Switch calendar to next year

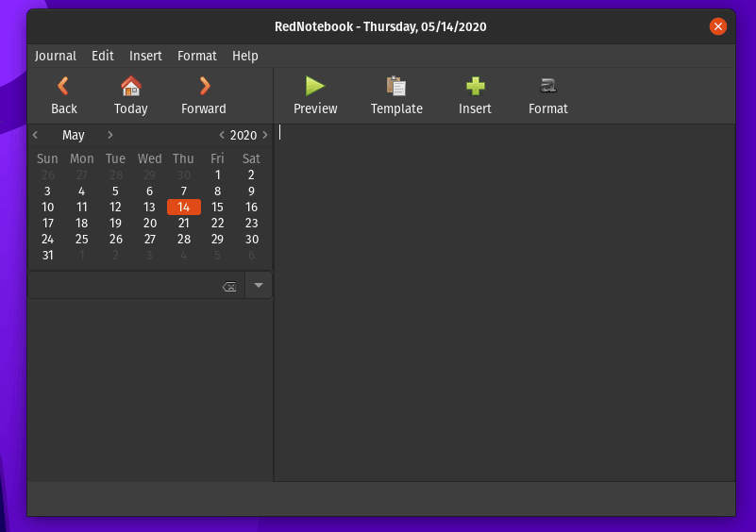[265, 135]
